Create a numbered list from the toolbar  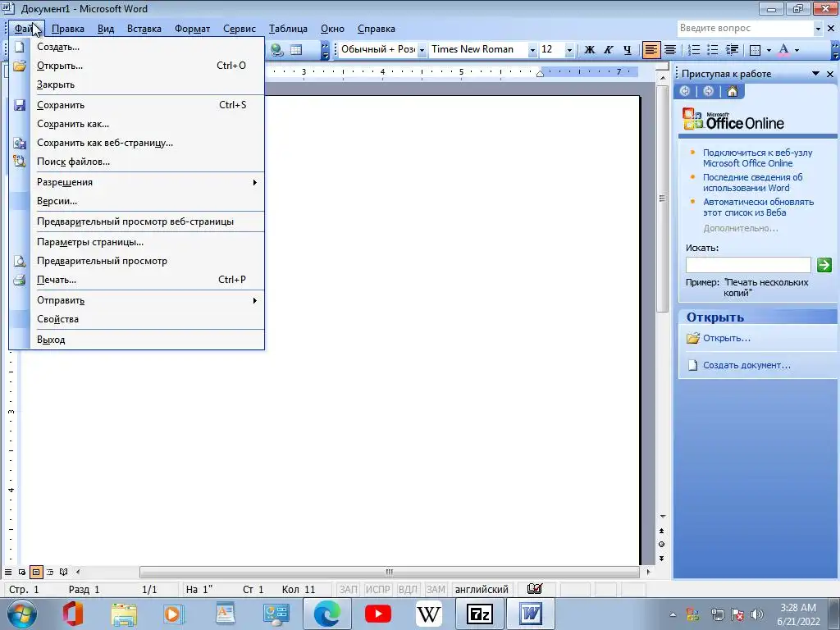tap(694, 50)
